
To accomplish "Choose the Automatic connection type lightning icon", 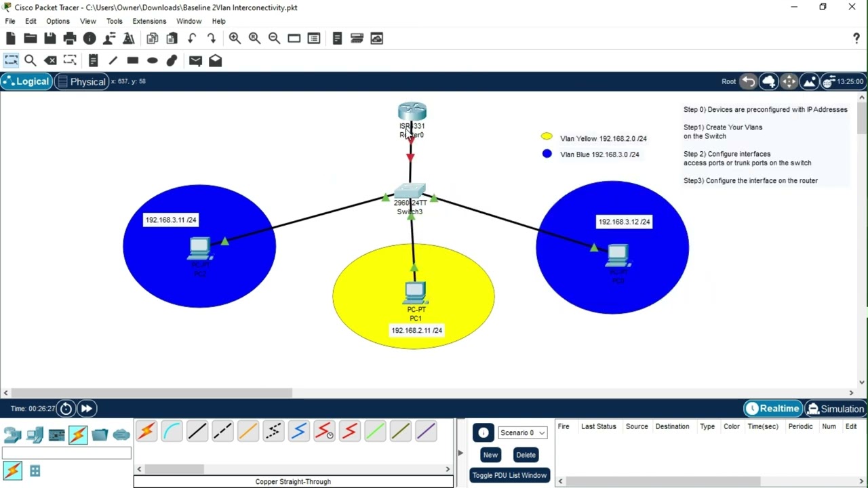I will 146,431.
